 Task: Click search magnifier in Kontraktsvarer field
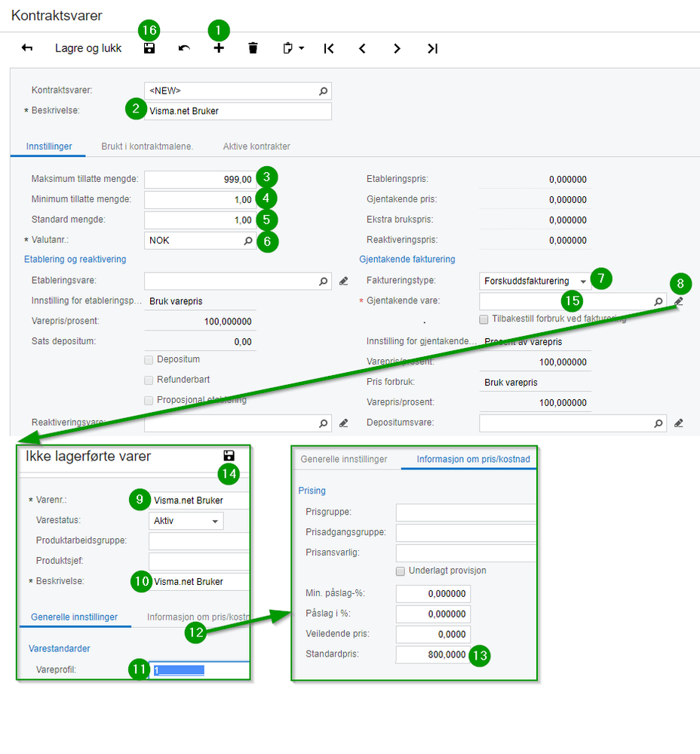click(x=324, y=91)
